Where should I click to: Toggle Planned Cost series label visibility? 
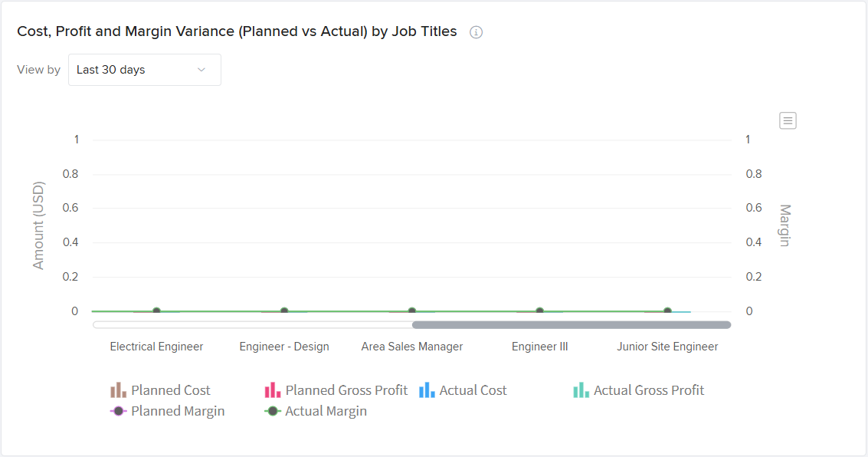(x=170, y=390)
